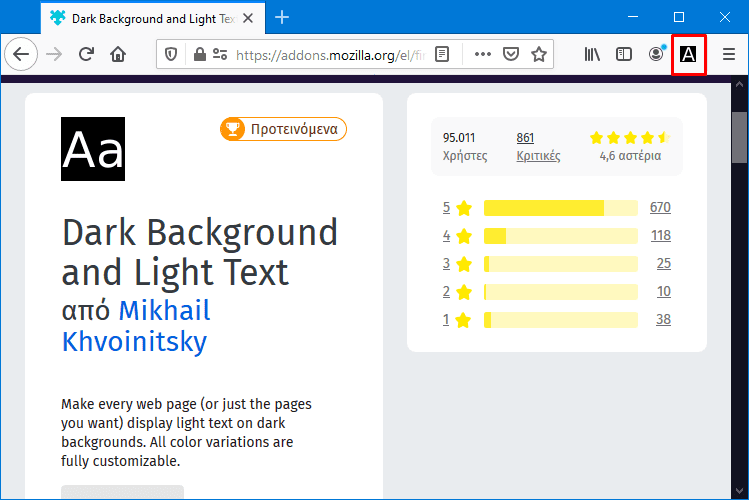Reload the current page
Image resolution: width=749 pixels, height=500 pixels.
point(86,54)
